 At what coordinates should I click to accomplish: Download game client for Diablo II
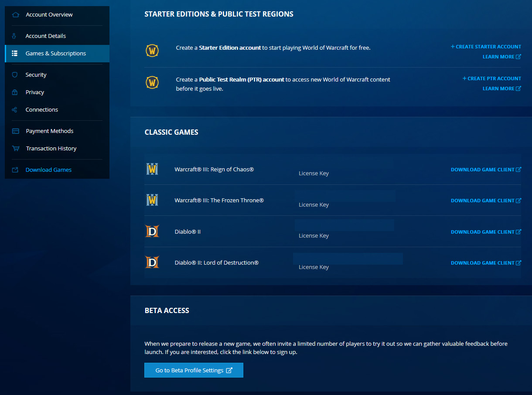[x=486, y=232]
